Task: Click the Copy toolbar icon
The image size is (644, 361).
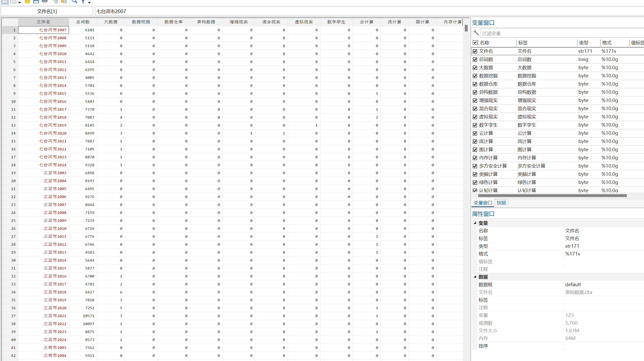Action: click(x=55, y=2)
